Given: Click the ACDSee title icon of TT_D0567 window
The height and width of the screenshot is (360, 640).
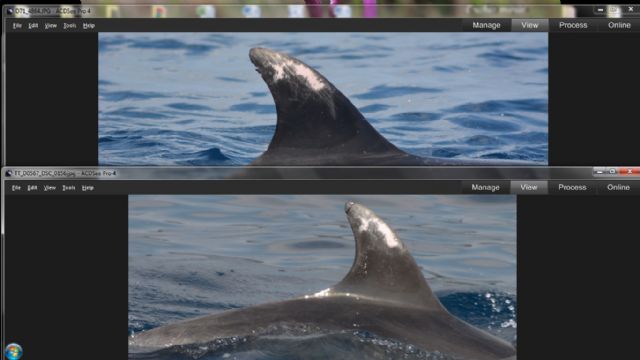Looking at the screenshot, I should coord(9,173).
